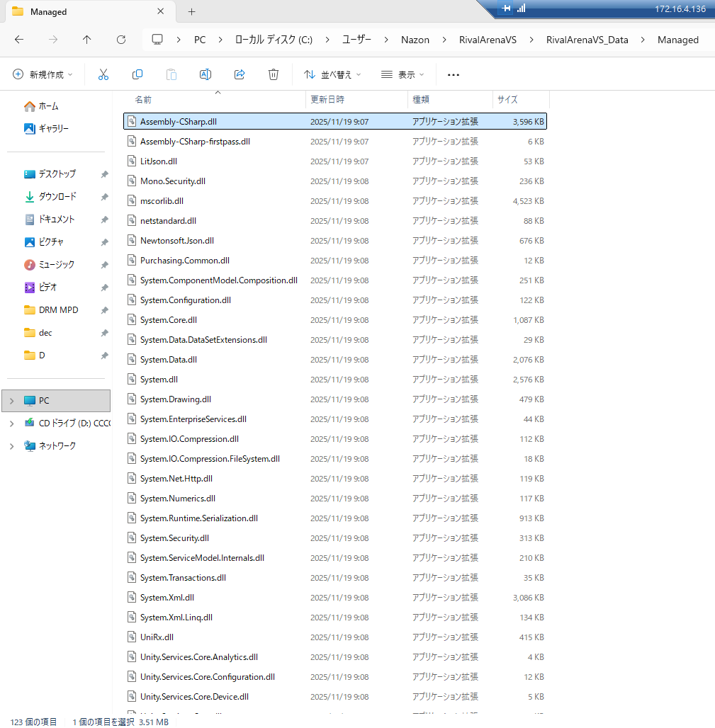Screen dimensions: 715x728
Task: Click RivalArenaVS_Data in the address breadcrumb
Action: click(587, 40)
